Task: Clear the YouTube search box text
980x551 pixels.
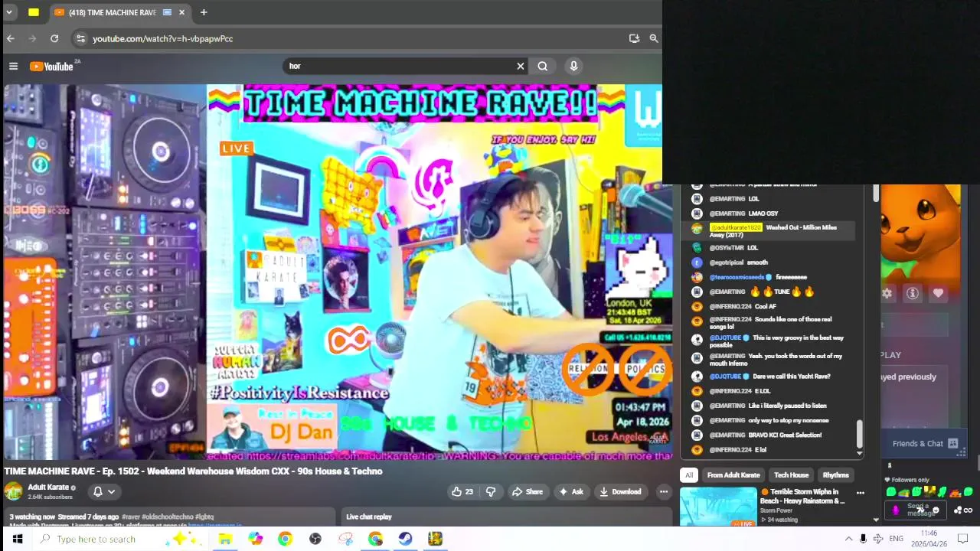Action: [x=521, y=66]
